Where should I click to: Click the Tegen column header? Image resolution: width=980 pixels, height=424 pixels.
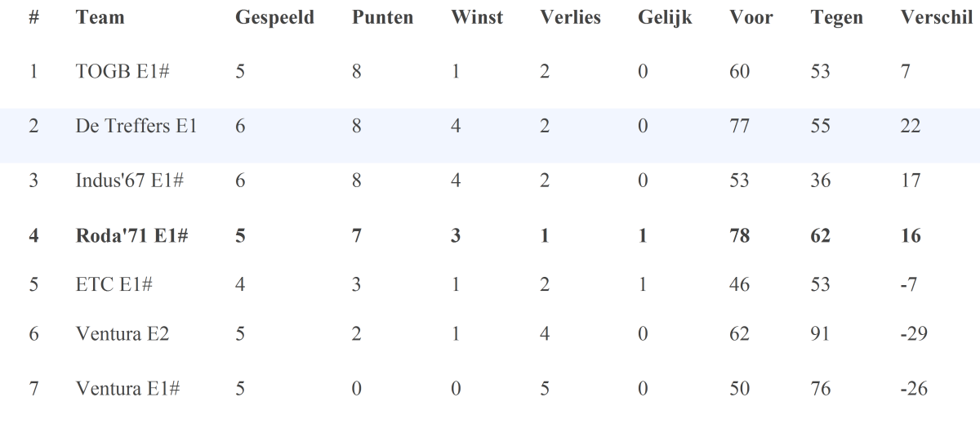pyautogui.click(x=836, y=19)
